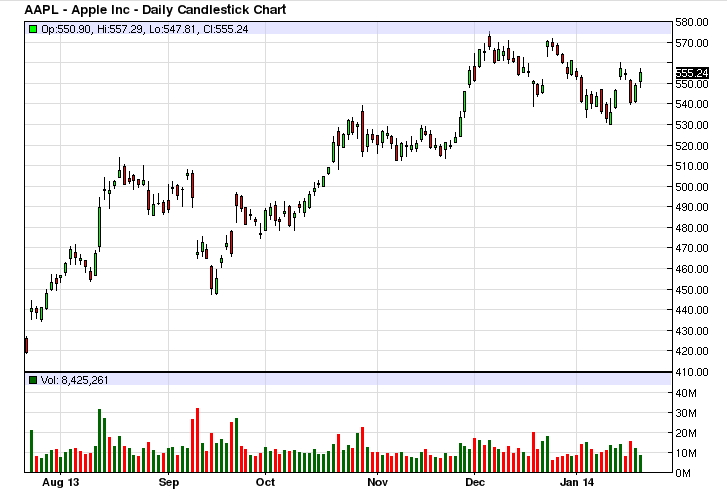Click the 30M volume axis label
Image resolution: width=727 pixels, height=496 pixels.
686,413
